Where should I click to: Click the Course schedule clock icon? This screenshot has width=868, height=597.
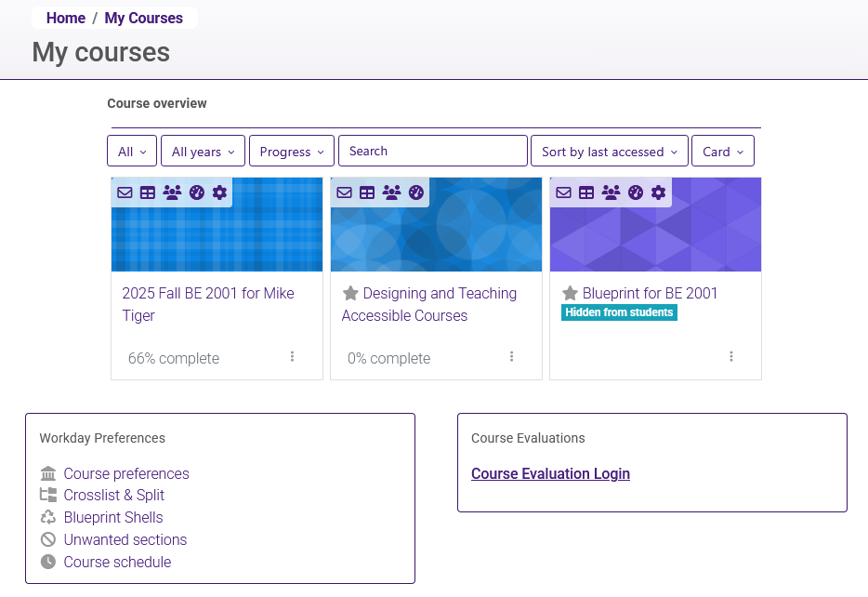pyautogui.click(x=47, y=562)
